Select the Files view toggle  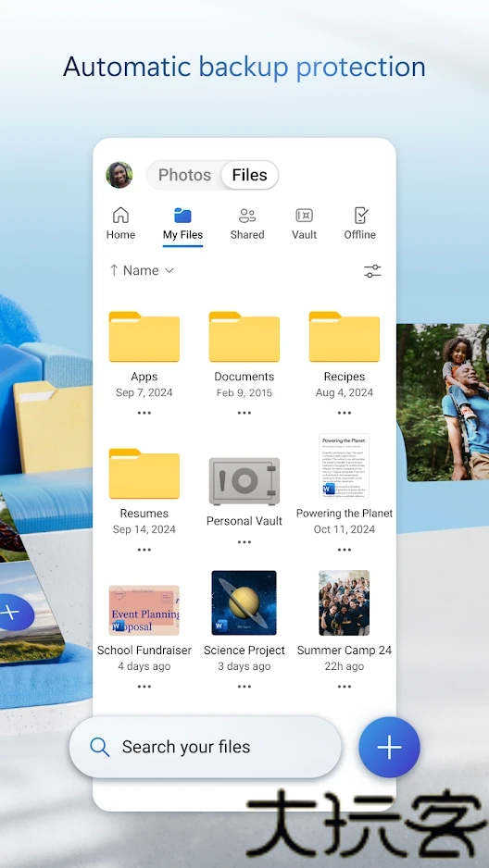point(249,175)
